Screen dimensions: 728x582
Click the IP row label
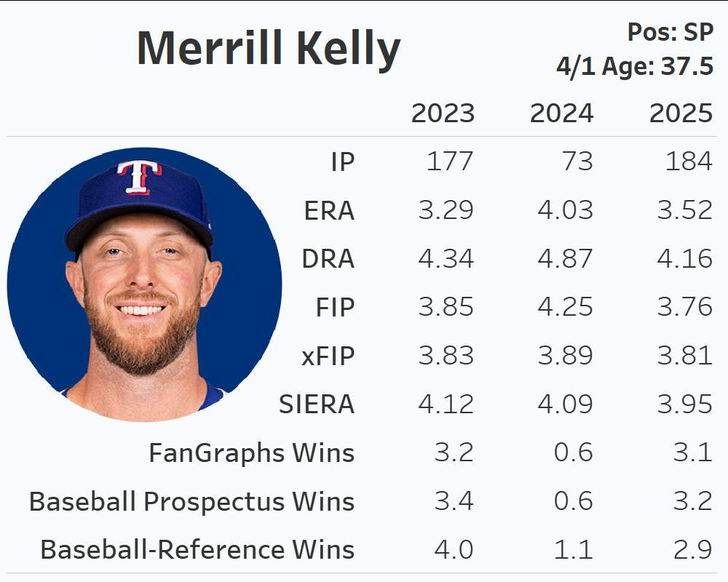coord(341,162)
